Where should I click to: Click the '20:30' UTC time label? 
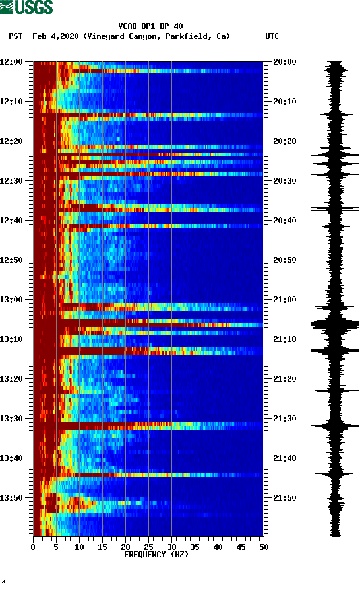pyautogui.click(x=285, y=181)
